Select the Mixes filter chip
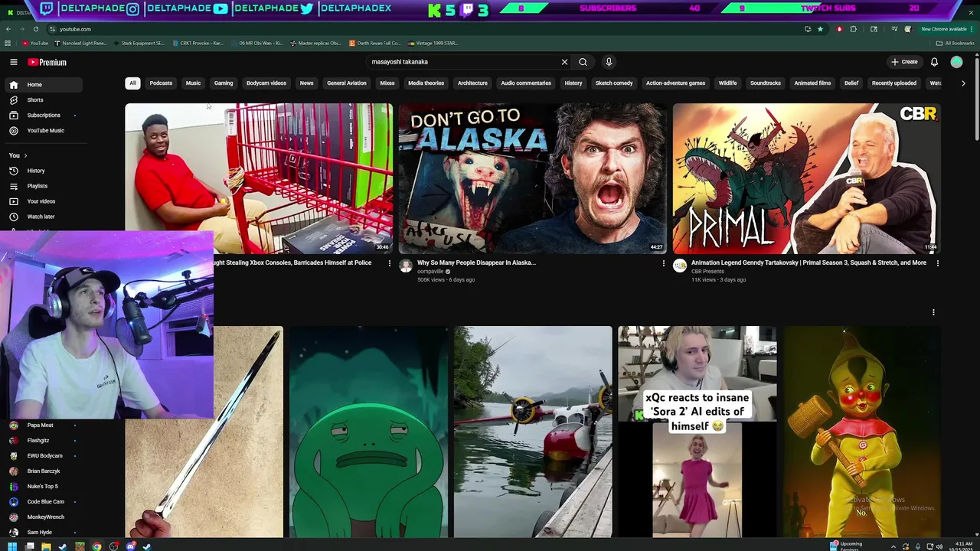980x551 pixels. pos(387,83)
